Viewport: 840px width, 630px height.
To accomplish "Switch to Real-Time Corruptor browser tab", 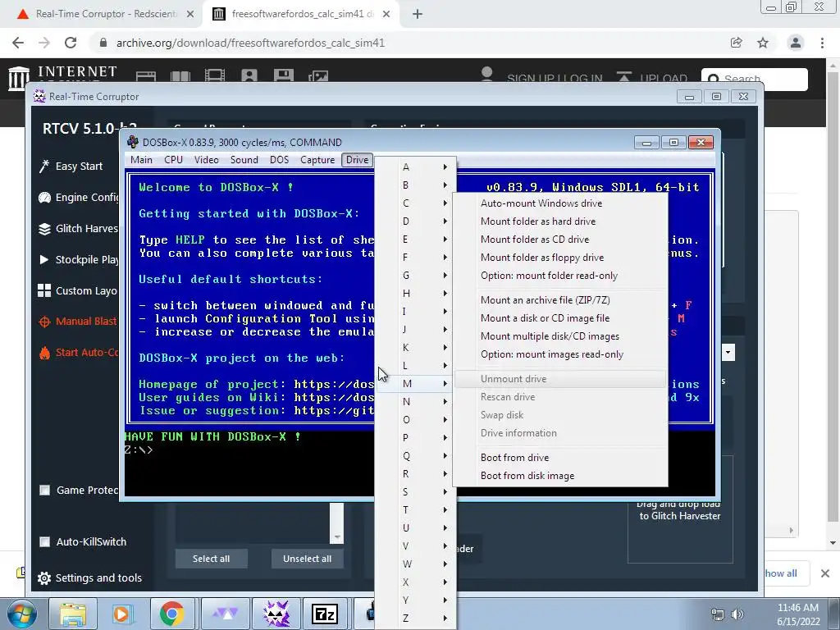I will pyautogui.click(x=102, y=14).
